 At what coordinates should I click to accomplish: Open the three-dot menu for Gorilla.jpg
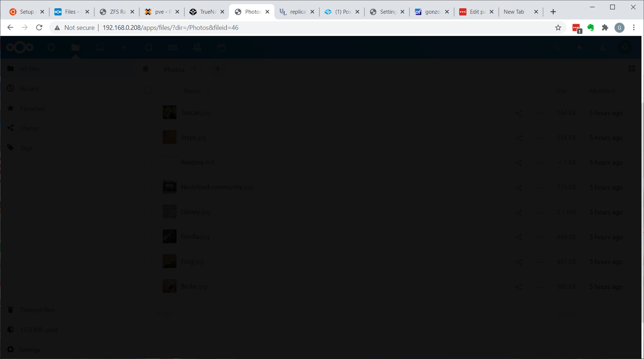(x=540, y=237)
